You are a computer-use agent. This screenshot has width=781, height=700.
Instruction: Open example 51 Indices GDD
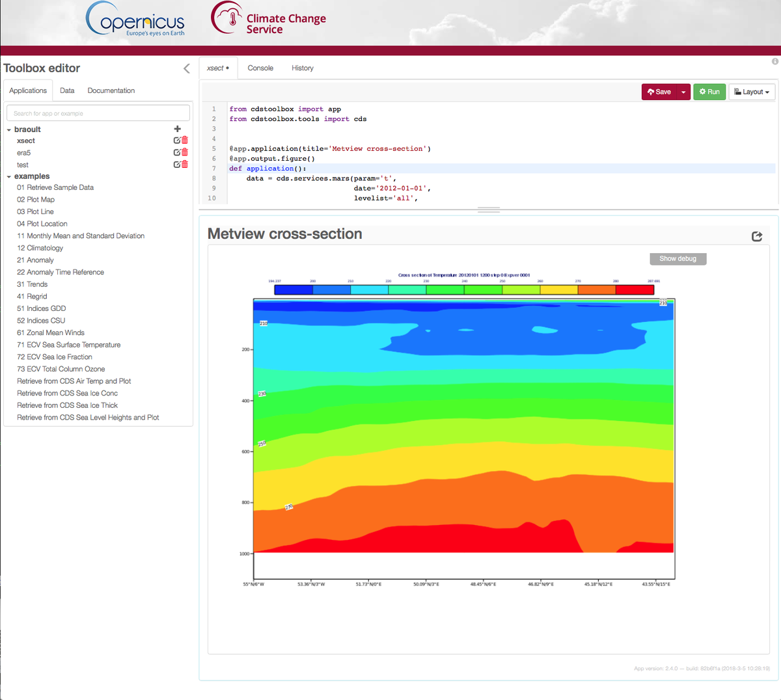coord(42,308)
